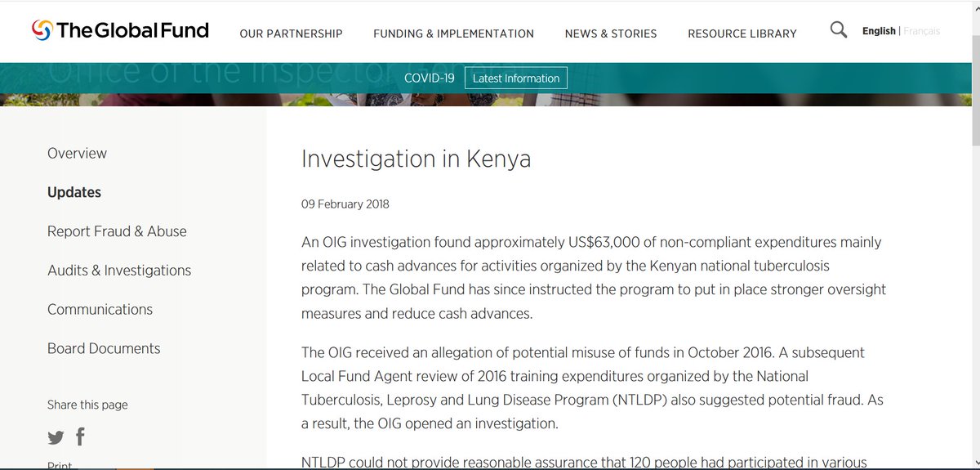
Task: Click the Investigation in Kenya heading
Action: [416, 158]
